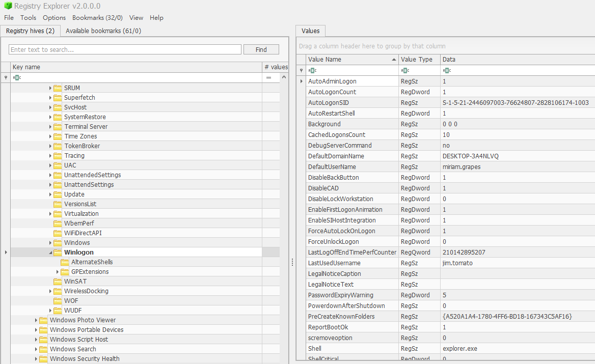Focus the key search text field

point(125,50)
